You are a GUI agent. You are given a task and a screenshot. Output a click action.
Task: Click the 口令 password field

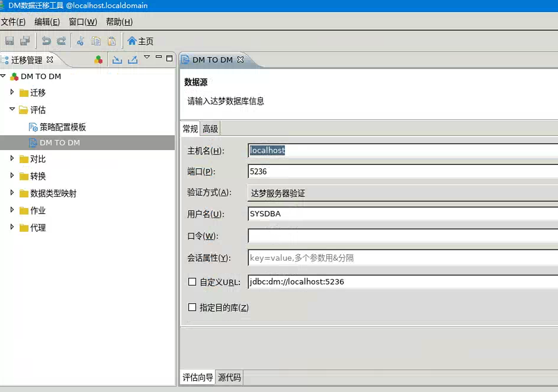pos(403,236)
